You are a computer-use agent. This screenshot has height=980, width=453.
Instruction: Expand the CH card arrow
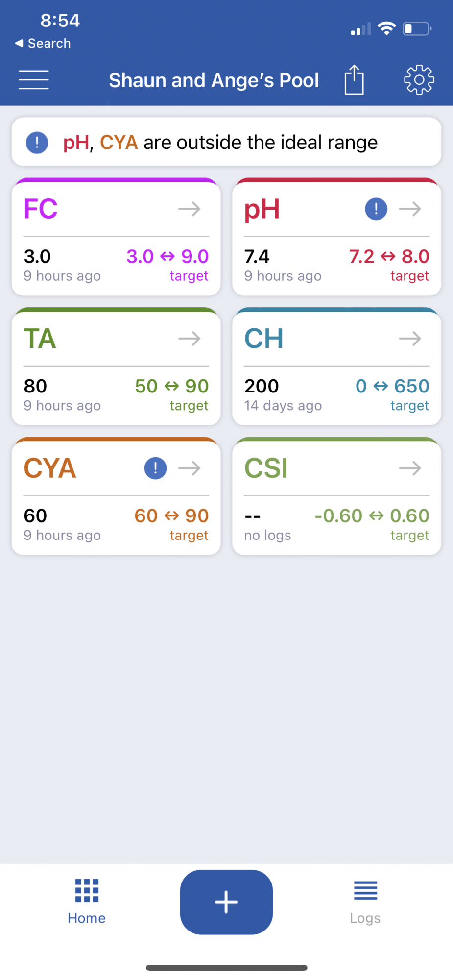[x=410, y=339]
